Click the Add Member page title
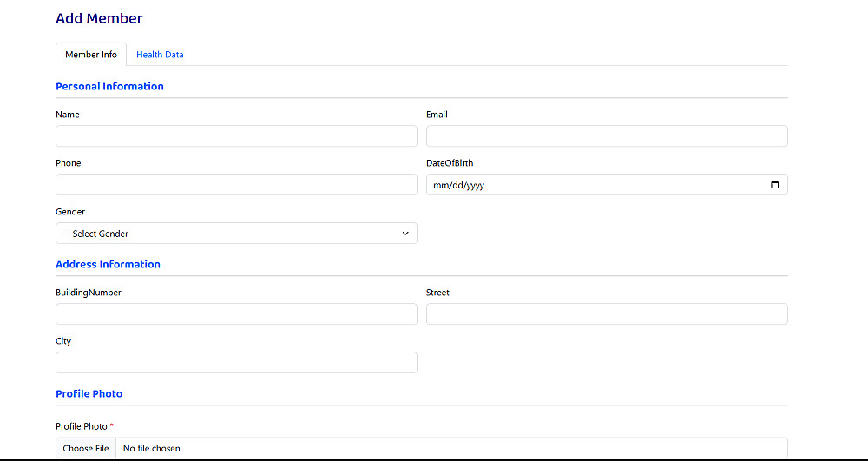The height and width of the screenshot is (461, 868). click(x=99, y=18)
